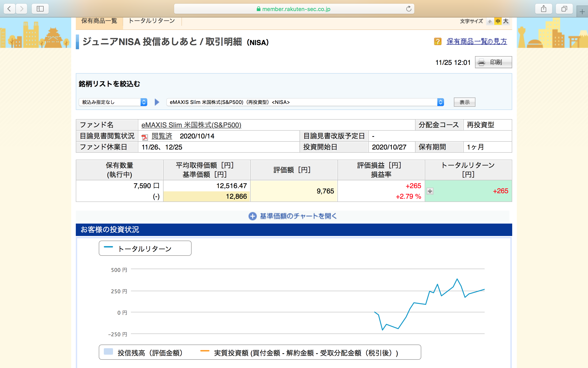The width and height of the screenshot is (588, 368).
Task: Click the 表示 display button
Action: coord(464,102)
